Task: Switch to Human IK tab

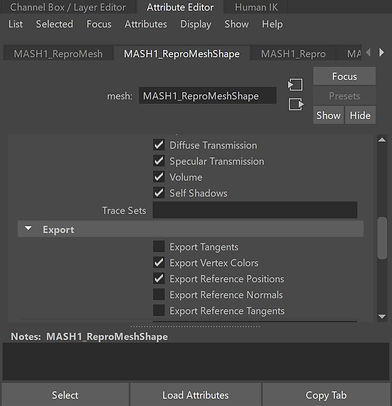Action: (256, 7)
